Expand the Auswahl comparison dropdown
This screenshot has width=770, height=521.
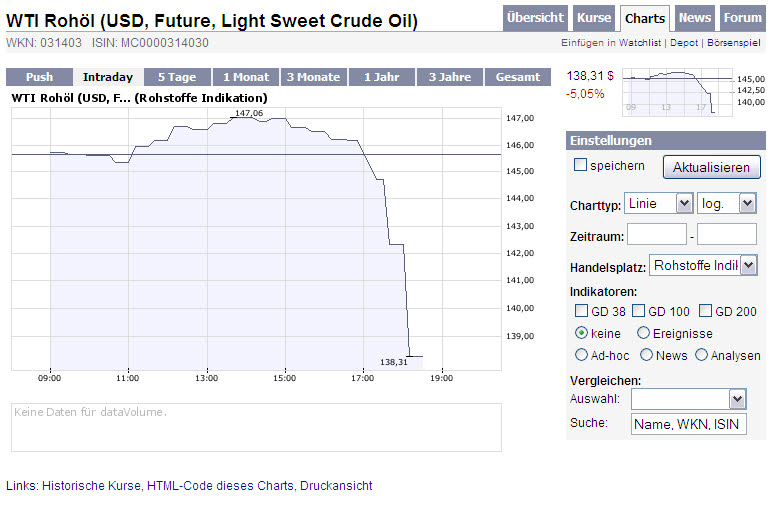click(689, 399)
